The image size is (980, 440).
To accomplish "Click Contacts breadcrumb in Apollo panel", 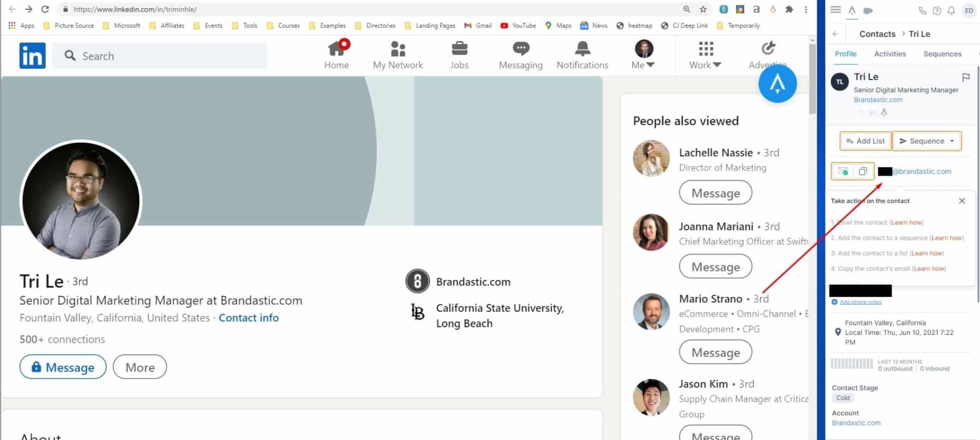I will click(877, 34).
